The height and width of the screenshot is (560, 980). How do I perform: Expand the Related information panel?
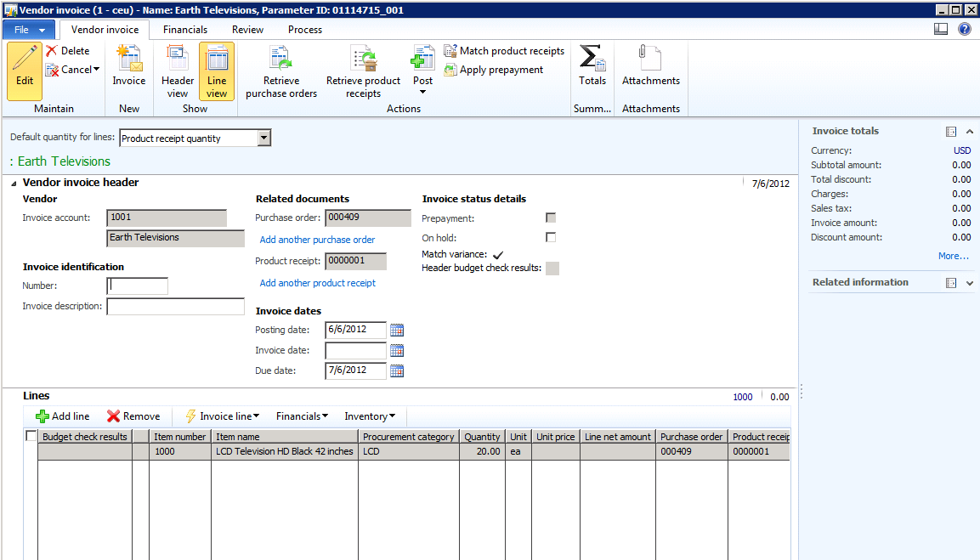click(970, 283)
